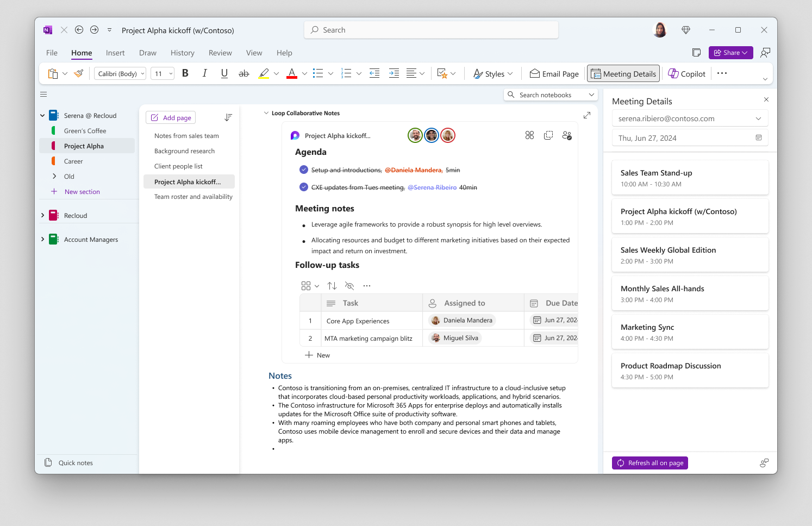Toggle italic formatting
The width and height of the screenshot is (812, 526).
pos(205,73)
